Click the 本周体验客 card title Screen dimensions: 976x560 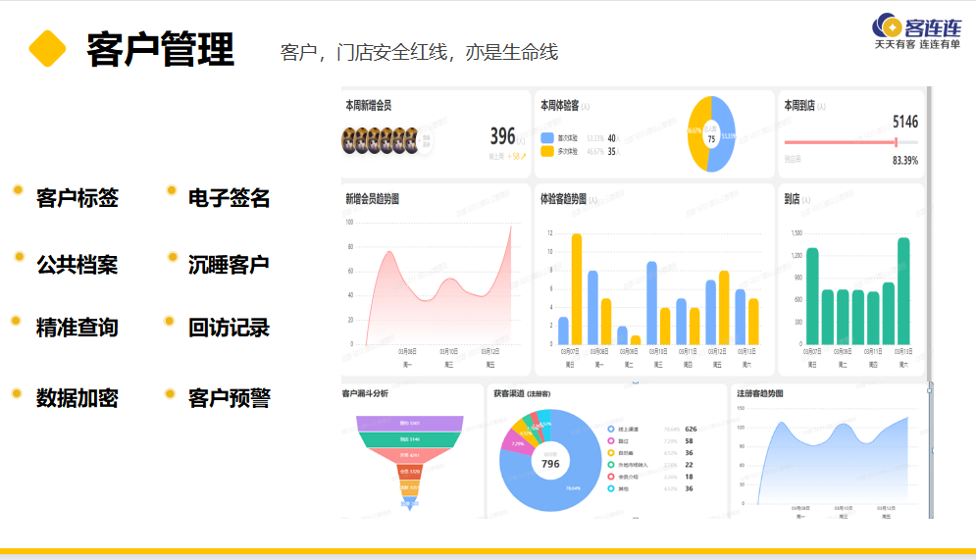point(559,106)
